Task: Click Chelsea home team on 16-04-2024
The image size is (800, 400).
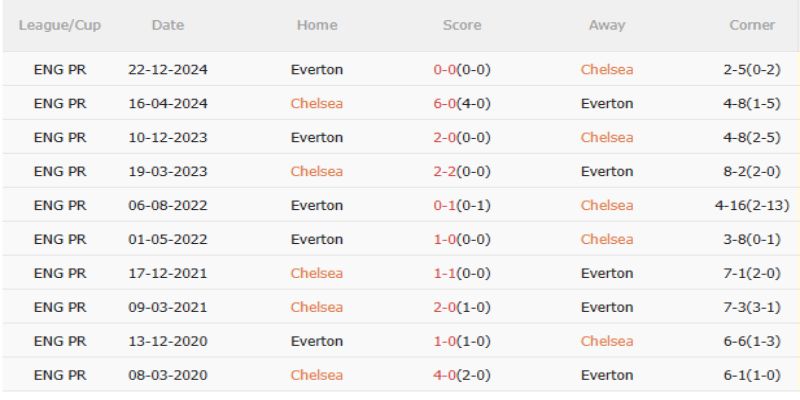Action: pyautogui.click(x=316, y=104)
